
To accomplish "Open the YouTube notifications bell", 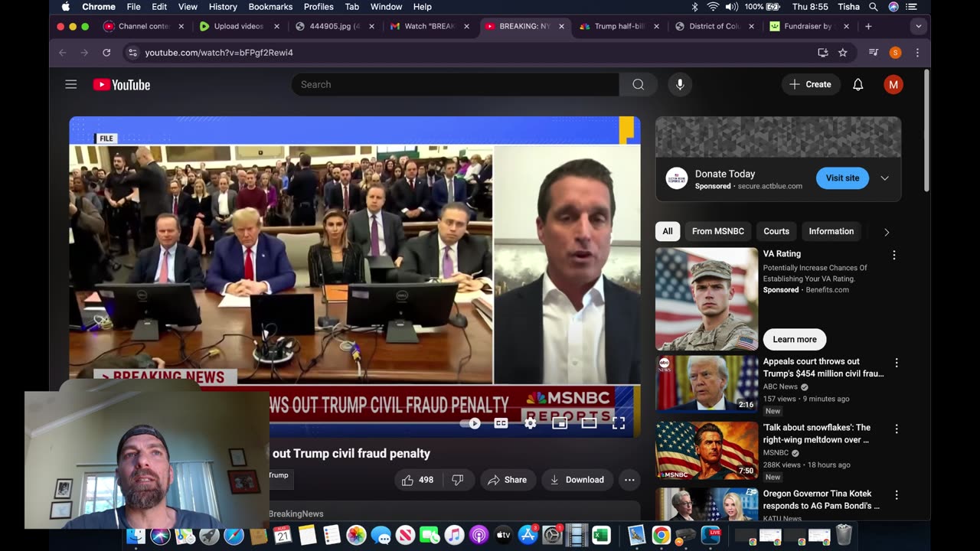I will 858,84.
